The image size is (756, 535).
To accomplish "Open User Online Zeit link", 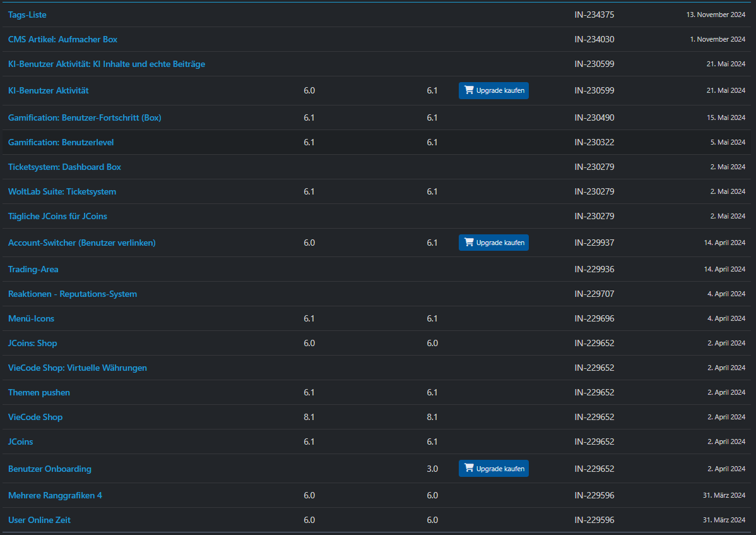I will (39, 520).
